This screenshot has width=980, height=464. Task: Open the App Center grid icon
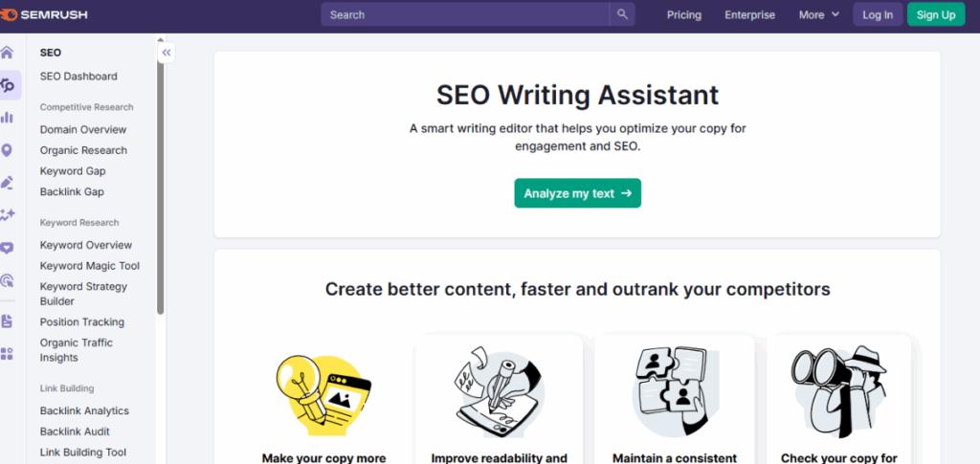click(7, 354)
